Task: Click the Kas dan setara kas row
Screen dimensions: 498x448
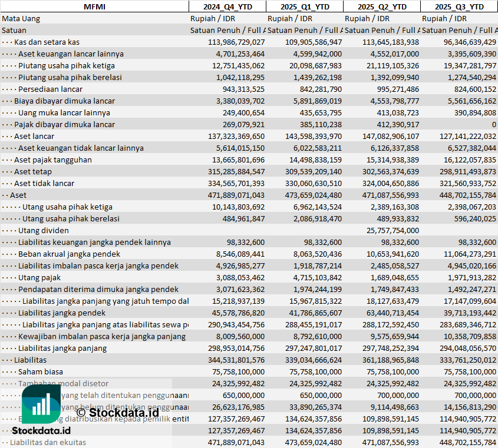Action: (47, 42)
